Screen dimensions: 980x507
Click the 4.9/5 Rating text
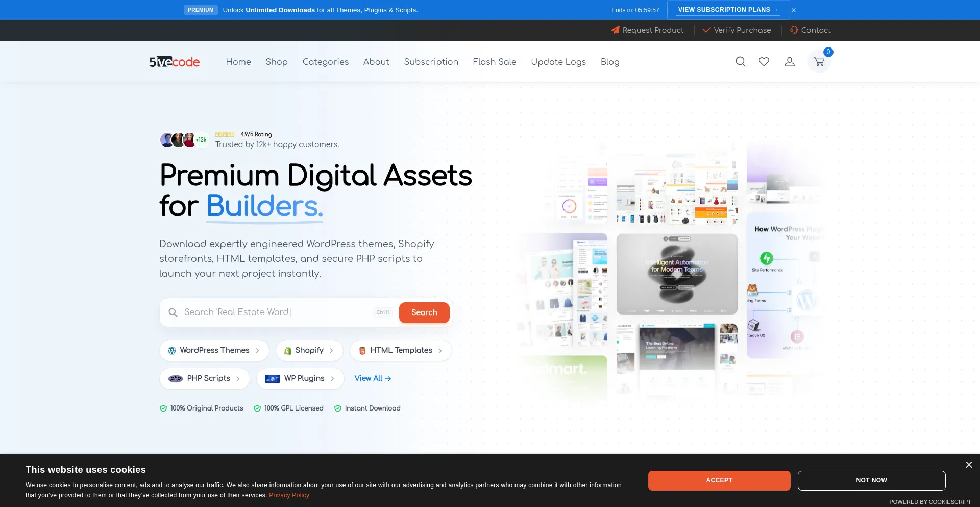coord(256,135)
